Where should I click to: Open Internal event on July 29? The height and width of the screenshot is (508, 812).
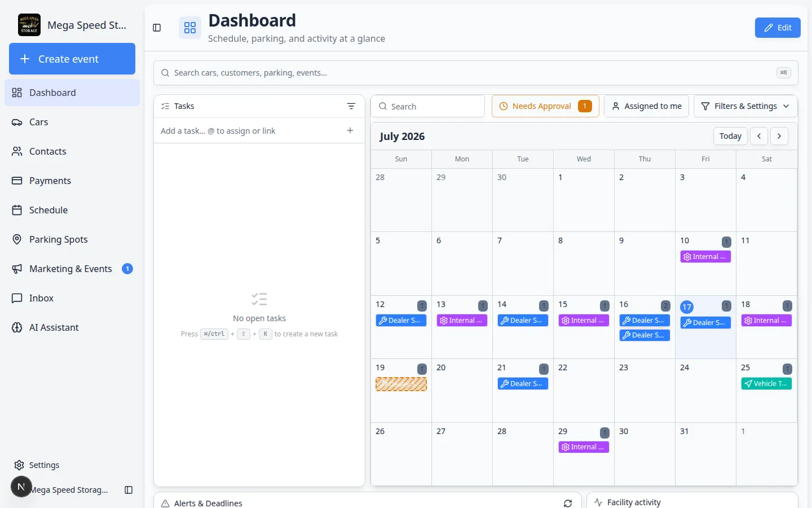point(584,447)
